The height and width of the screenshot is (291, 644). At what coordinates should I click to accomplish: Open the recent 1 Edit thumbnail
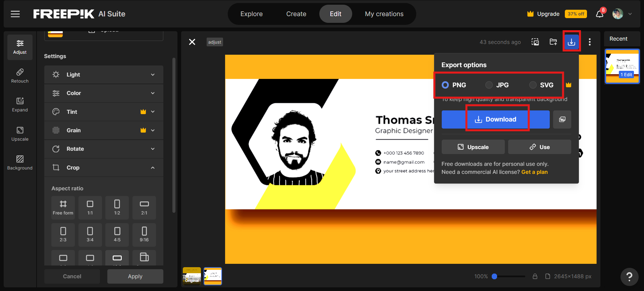[x=622, y=66]
